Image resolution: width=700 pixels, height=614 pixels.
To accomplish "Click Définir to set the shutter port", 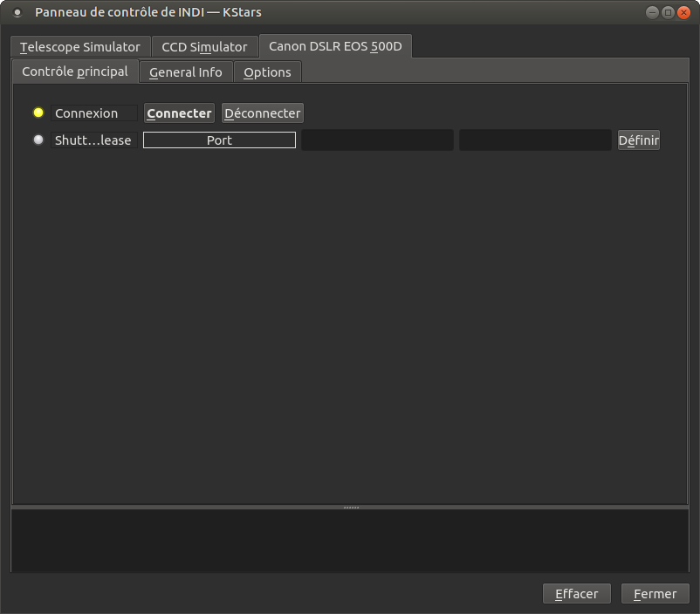I will point(638,140).
